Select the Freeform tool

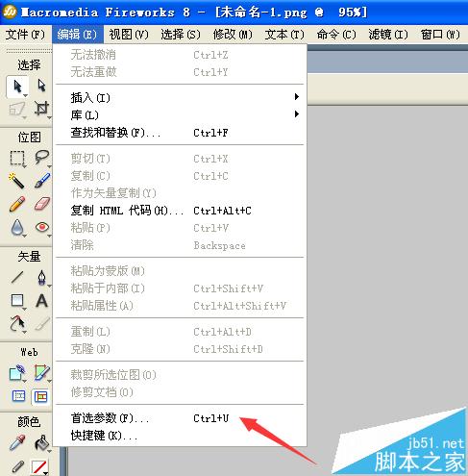pyautogui.click(x=17, y=324)
